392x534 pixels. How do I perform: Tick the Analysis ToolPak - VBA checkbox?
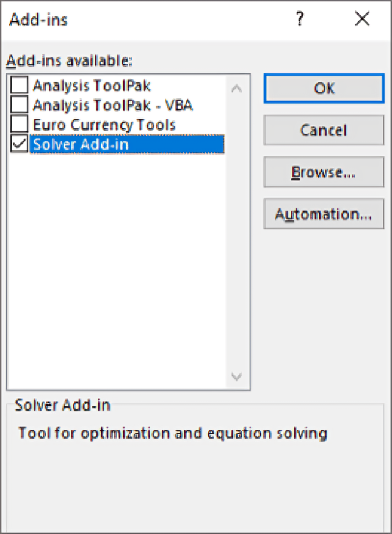coord(19,104)
